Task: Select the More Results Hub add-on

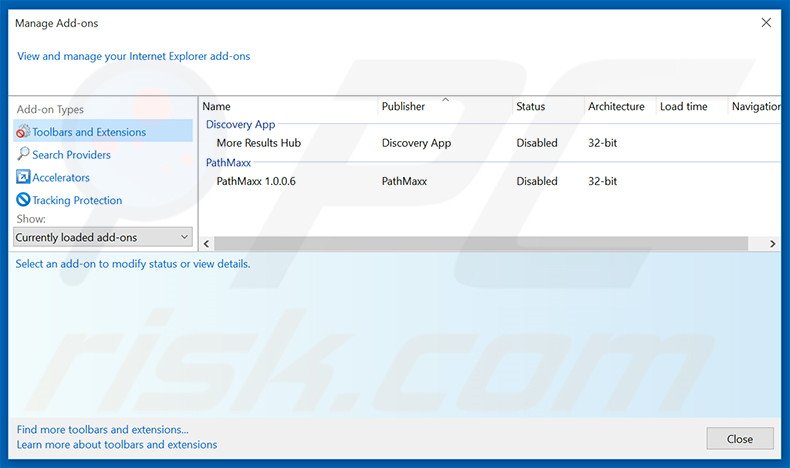Action: point(258,143)
